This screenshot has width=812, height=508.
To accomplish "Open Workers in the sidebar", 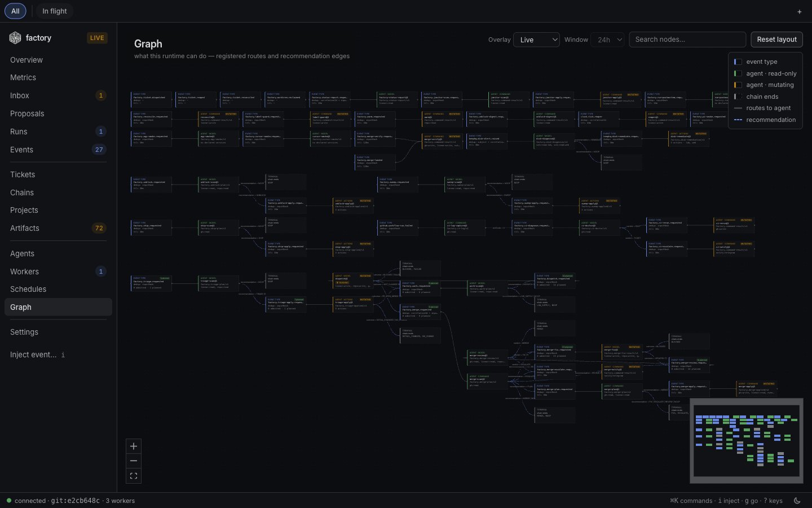I will click(58, 271).
